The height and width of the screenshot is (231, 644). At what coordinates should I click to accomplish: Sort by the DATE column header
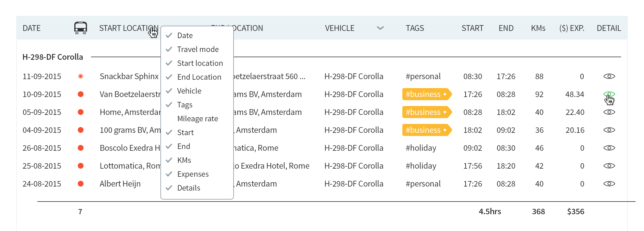[32, 28]
